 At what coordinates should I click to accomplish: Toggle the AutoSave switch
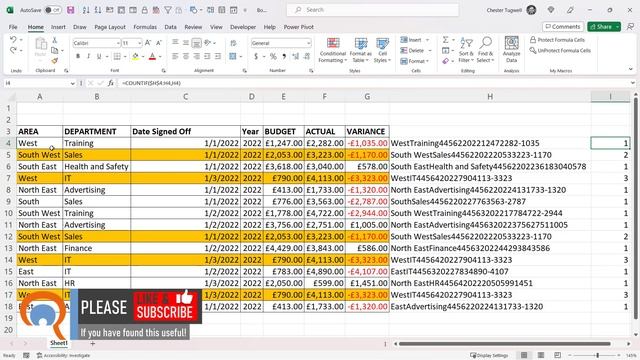pyautogui.click(x=53, y=10)
